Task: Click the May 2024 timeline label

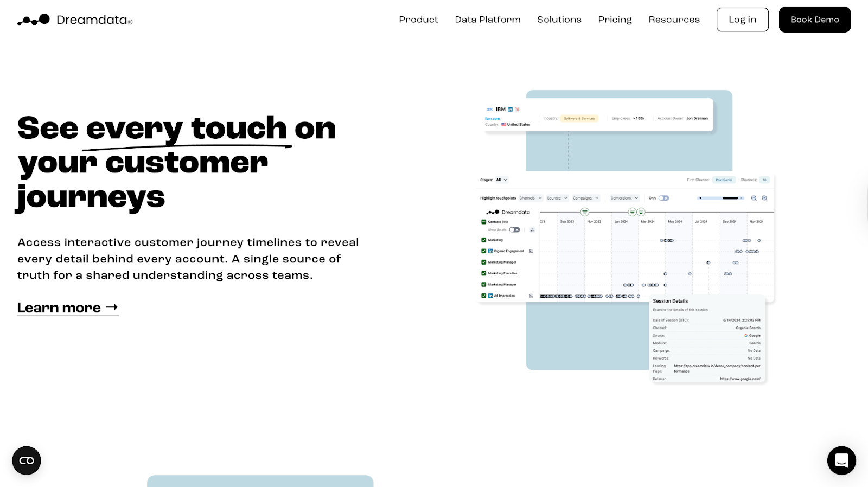Action: pos(675,221)
